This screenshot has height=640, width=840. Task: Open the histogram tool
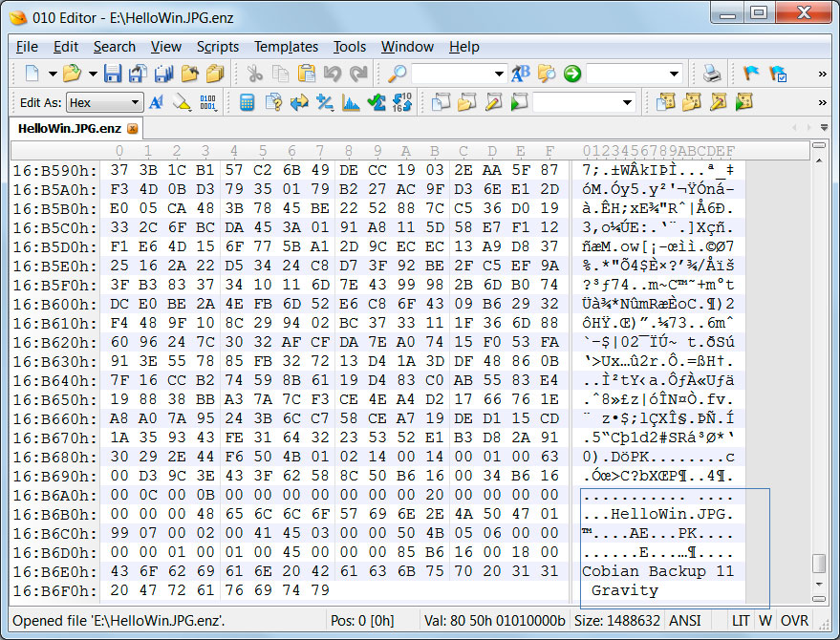tap(351, 102)
